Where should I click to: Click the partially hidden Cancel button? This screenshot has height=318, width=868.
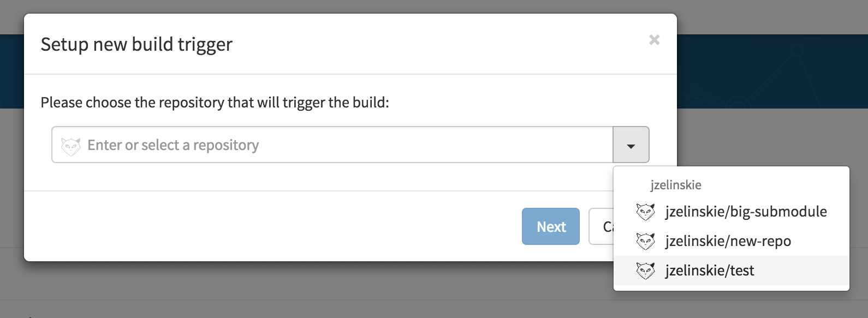tap(601, 226)
